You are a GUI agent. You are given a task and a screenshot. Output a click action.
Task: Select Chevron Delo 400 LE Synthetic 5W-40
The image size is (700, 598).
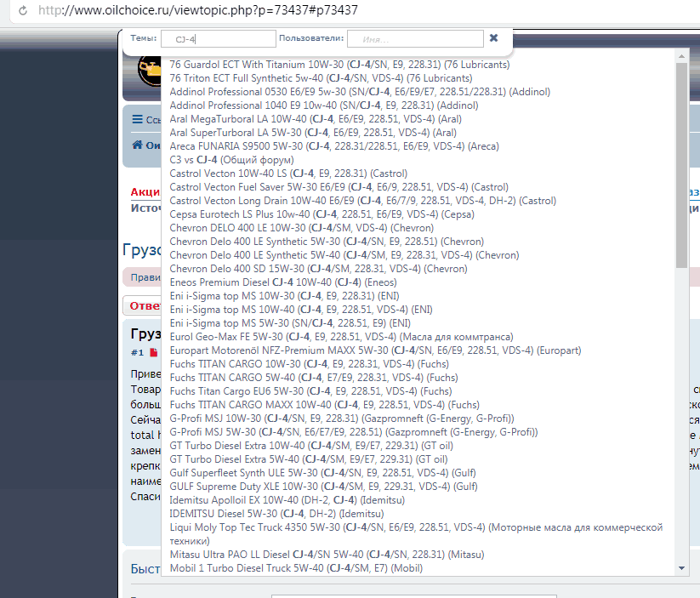[x=344, y=255]
